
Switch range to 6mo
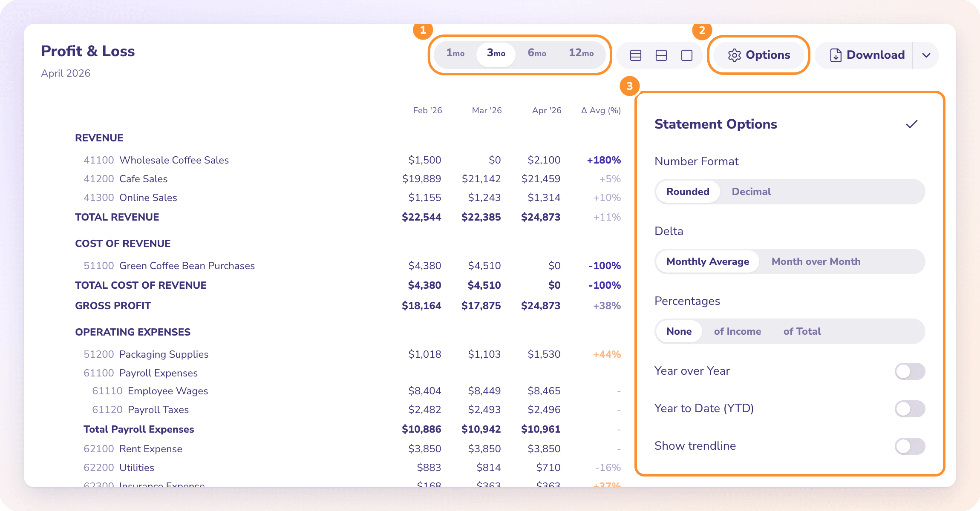[x=537, y=53]
